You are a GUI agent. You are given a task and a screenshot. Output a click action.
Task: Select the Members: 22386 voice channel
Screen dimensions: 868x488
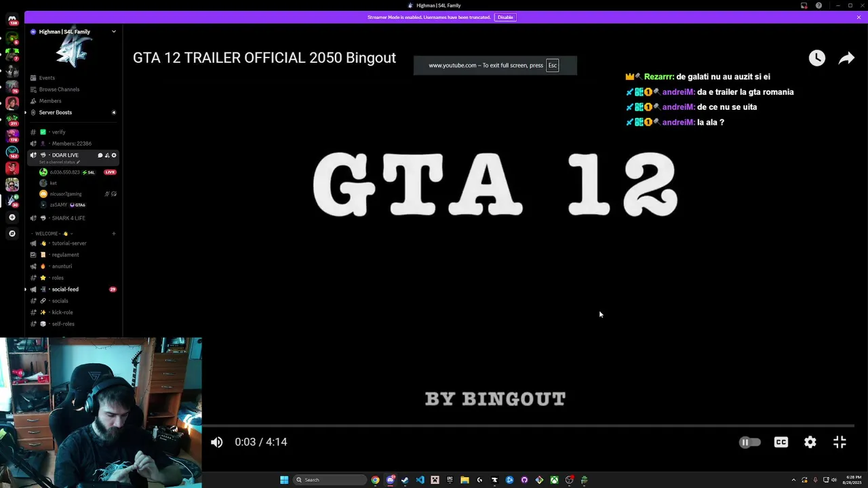(x=73, y=144)
